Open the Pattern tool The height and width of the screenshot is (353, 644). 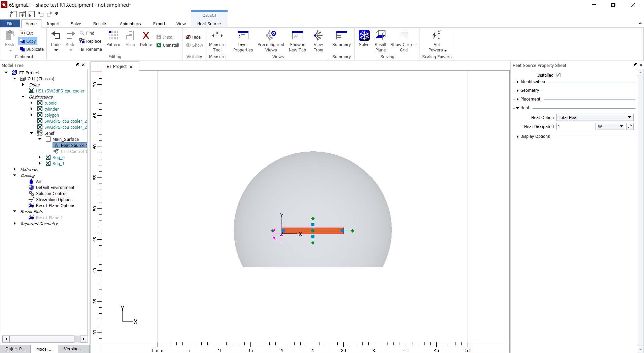coord(113,36)
